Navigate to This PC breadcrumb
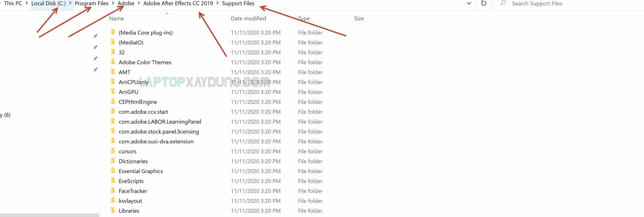The height and width of the screenshot is (217, 644). (x=13, y=3)
